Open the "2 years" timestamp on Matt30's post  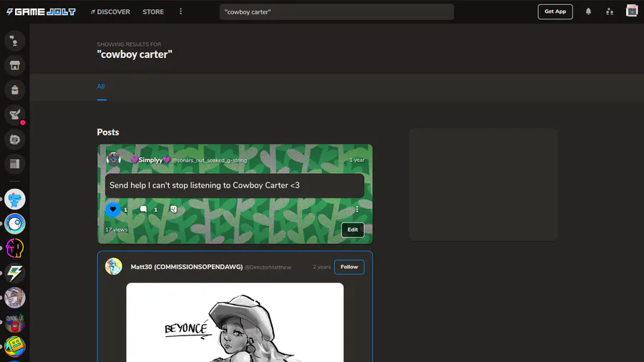coord(321,267)
